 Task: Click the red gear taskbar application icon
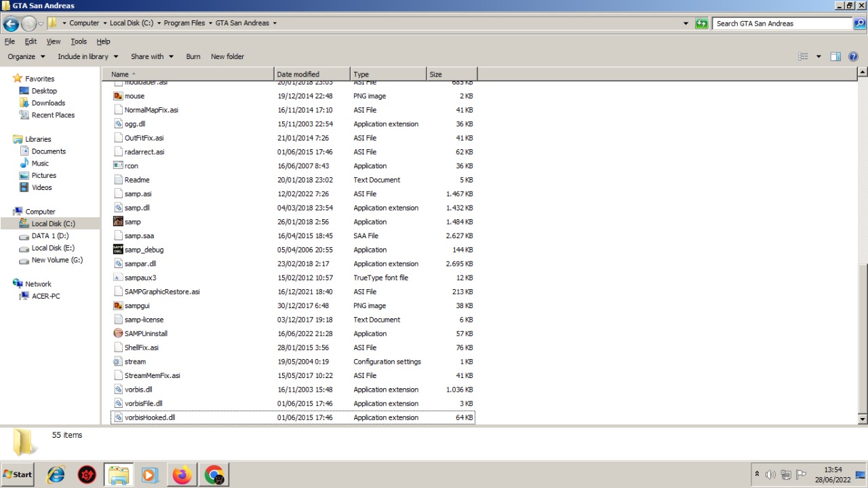coord(87,475)
